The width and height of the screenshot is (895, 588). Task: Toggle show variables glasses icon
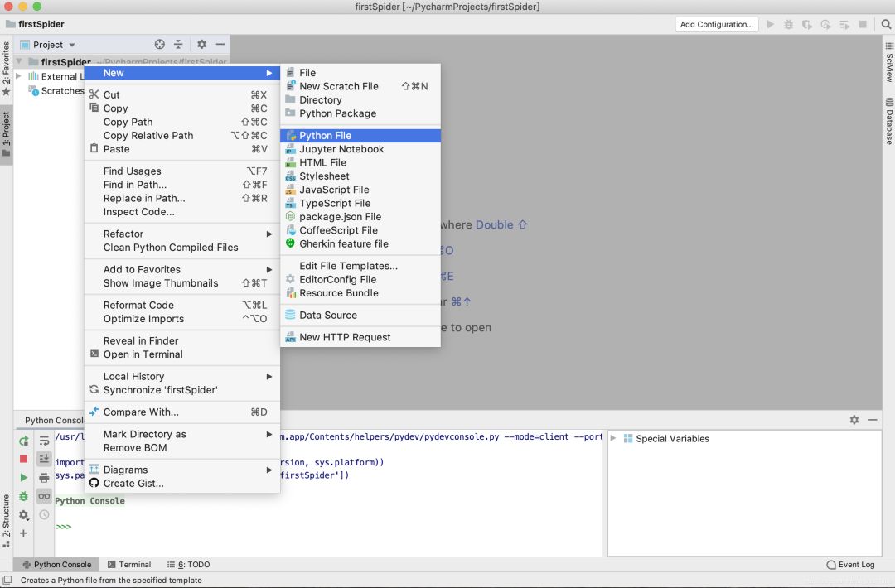tap(44, 496)
